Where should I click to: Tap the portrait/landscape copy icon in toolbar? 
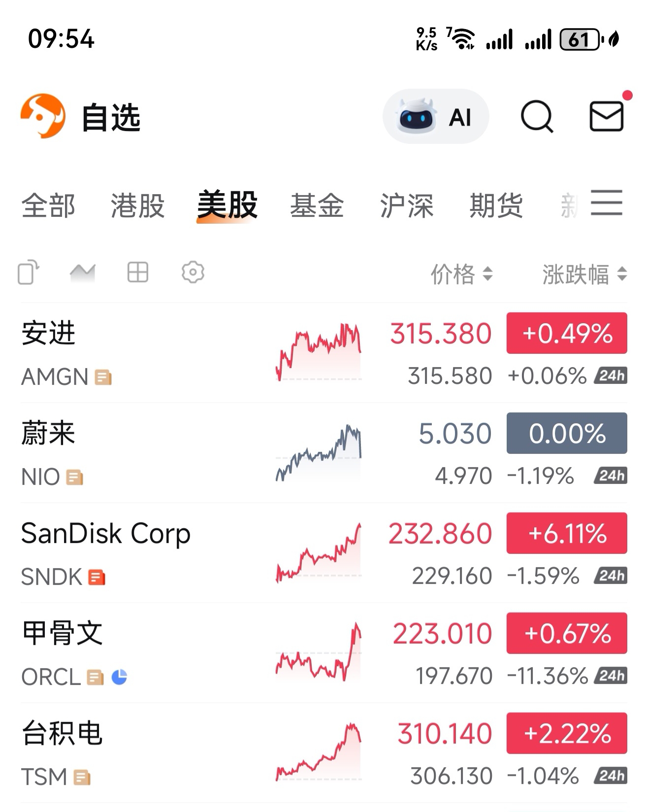point(29,272)
